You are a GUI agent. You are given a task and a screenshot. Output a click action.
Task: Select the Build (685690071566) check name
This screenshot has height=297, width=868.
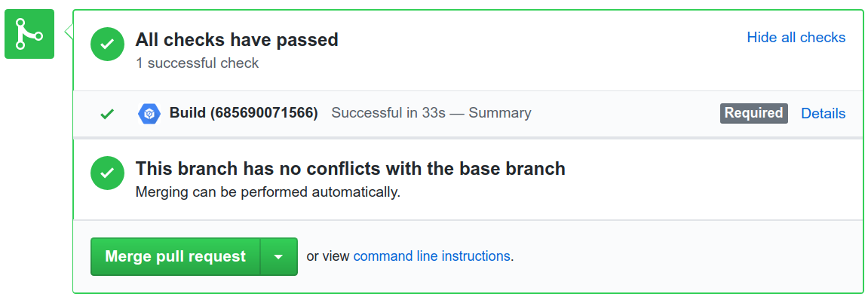click(244, 113)
